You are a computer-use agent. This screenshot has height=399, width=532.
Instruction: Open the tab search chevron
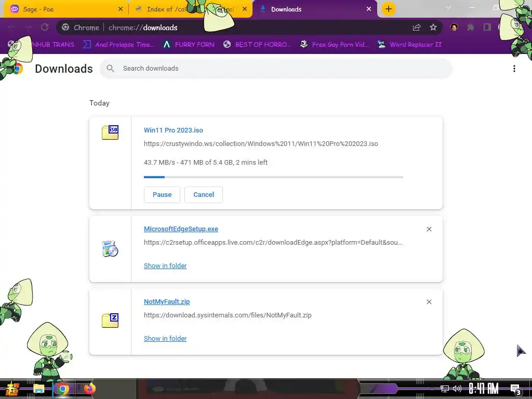(x=448, y=7)
